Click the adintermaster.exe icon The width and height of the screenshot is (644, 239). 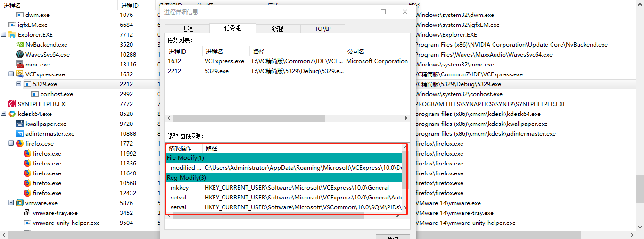pos(19,134)
